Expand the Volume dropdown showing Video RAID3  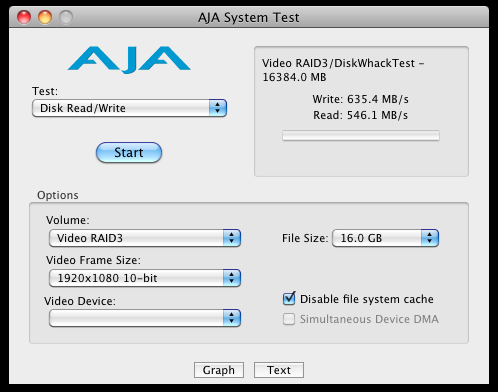point(145,238)
